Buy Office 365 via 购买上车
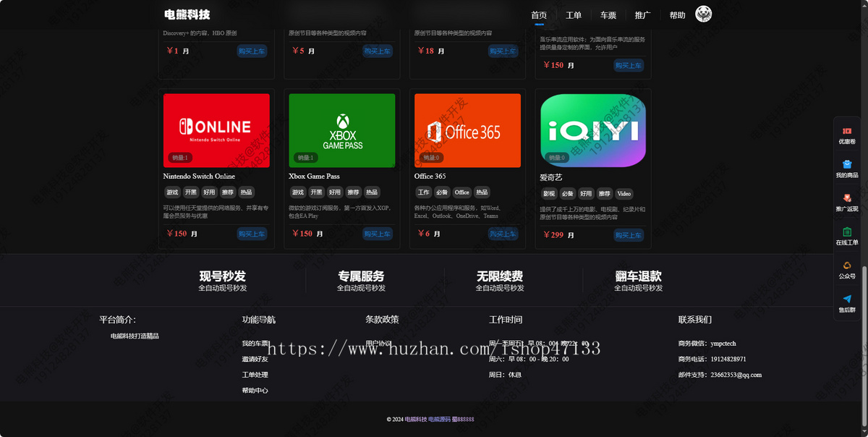The height and width of the screenshot is (437, 868). 503,234
